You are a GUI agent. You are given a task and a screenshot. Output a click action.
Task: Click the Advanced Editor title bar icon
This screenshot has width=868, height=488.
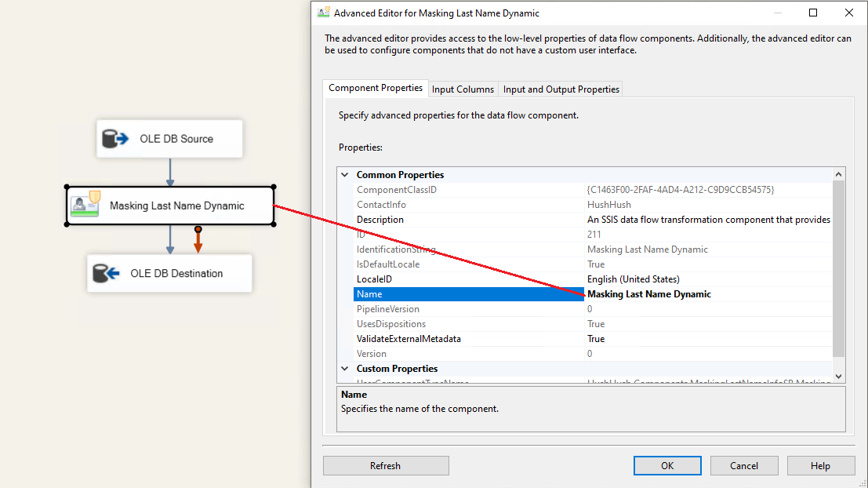coord(323,13)
